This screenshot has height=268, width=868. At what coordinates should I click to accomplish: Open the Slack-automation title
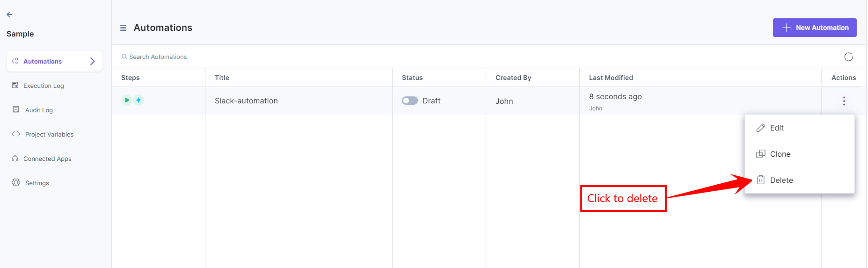(246, 101)
